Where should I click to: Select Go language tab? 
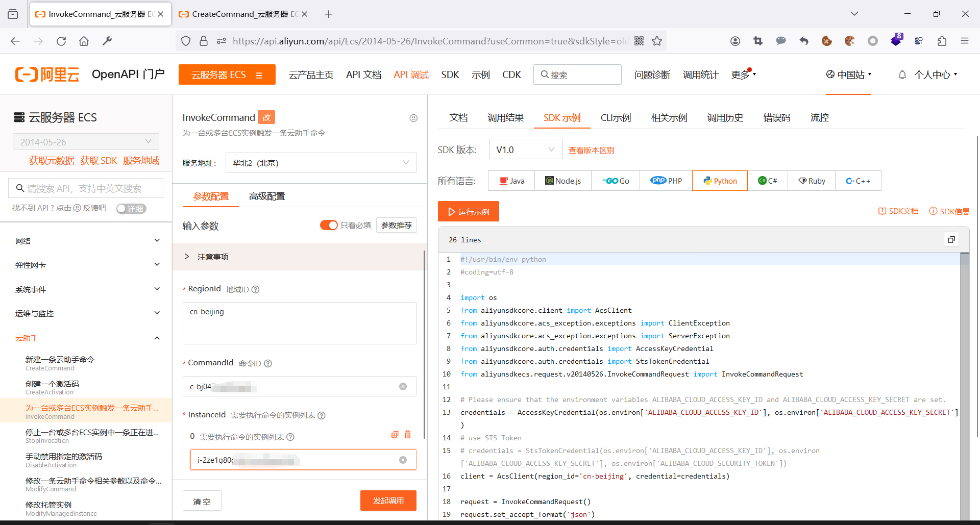tap(615, 181)
